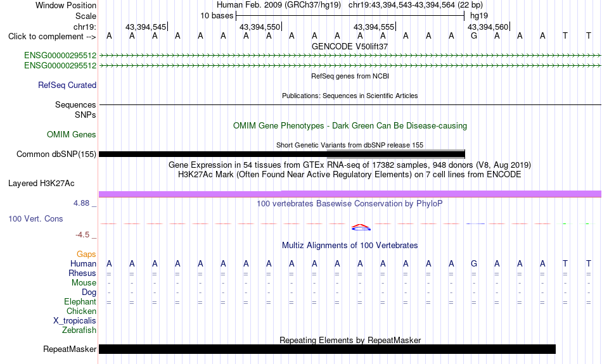Click position marker 43,394,555

coord(374,27)
